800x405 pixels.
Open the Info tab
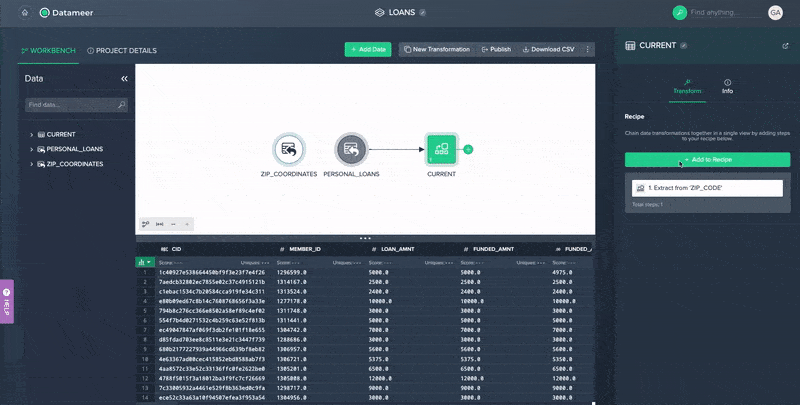tap(727, 87)
